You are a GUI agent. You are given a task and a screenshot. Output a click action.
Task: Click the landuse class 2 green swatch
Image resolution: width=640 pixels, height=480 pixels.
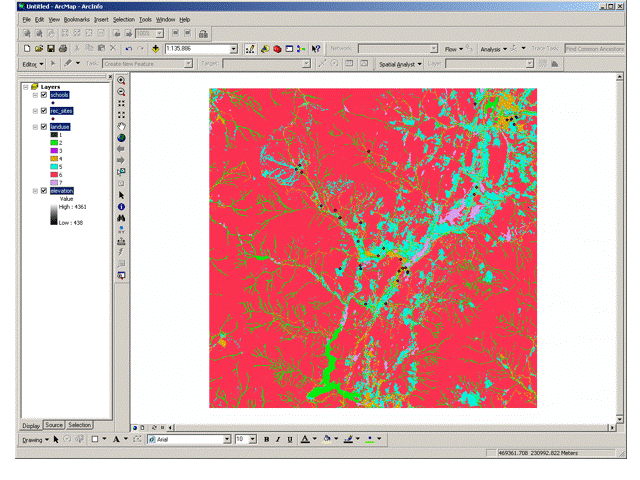(54, 143)
